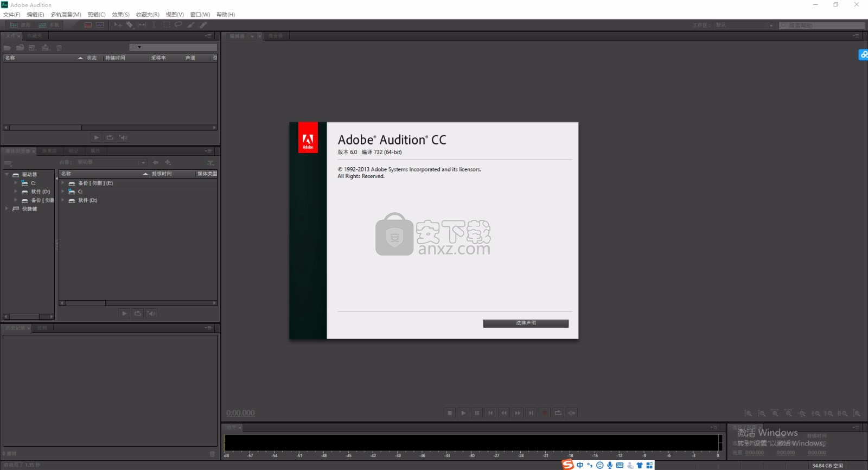868x470 pixels.
Task: Select the Lasso Selection tool
Action: (x=178, y=25)
